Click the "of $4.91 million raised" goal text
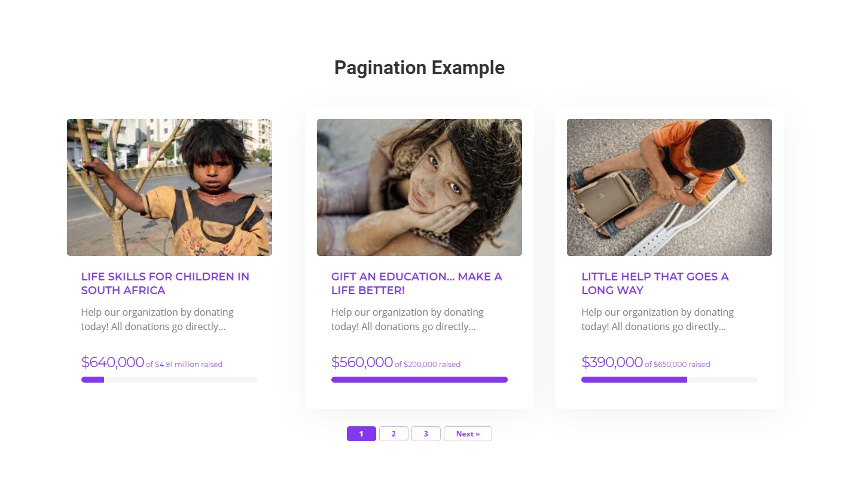The image size is (854, 504). pyautogui.click(x=184, y=364)
